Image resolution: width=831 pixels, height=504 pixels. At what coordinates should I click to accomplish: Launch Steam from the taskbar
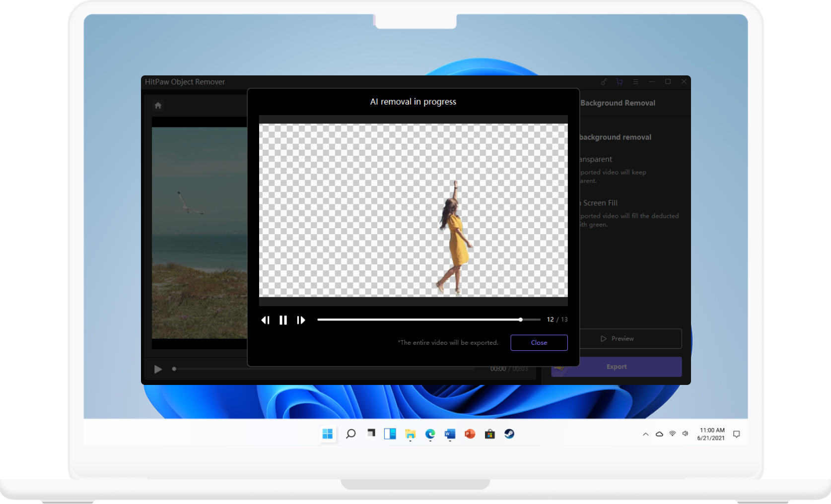coord(509,434)
